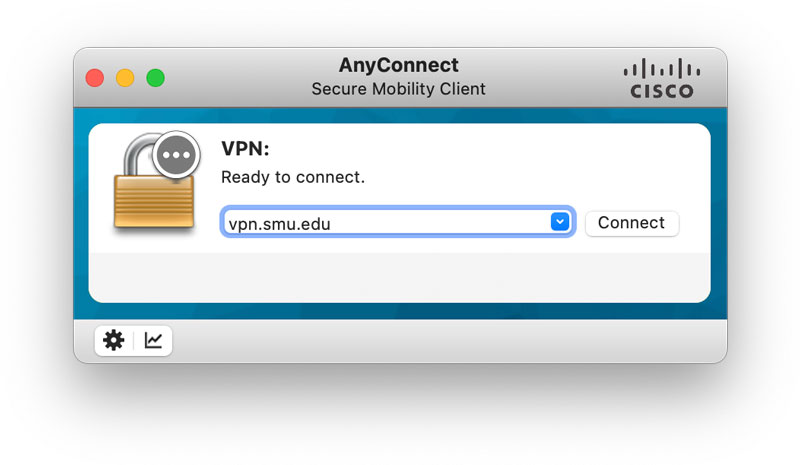Open the statistics graph window
This screenshot has width=800, height=465.
click(153, 340)
